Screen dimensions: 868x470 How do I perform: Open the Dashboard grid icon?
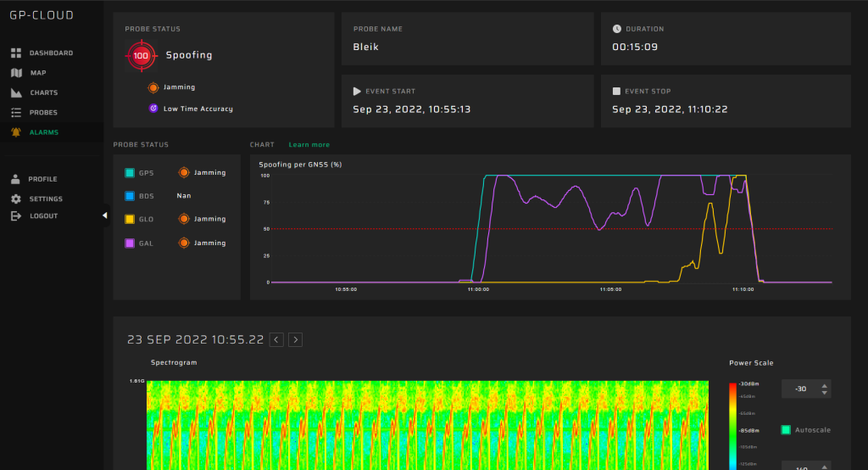[16, 53]
